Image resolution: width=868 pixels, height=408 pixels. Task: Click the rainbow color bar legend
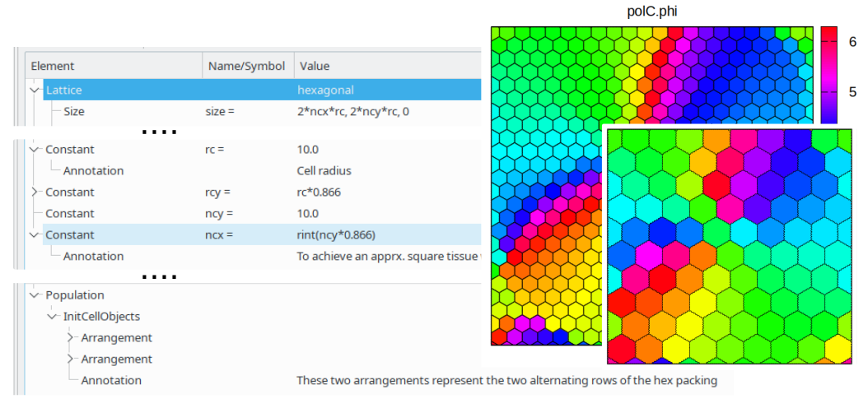(x=828, y=74)
